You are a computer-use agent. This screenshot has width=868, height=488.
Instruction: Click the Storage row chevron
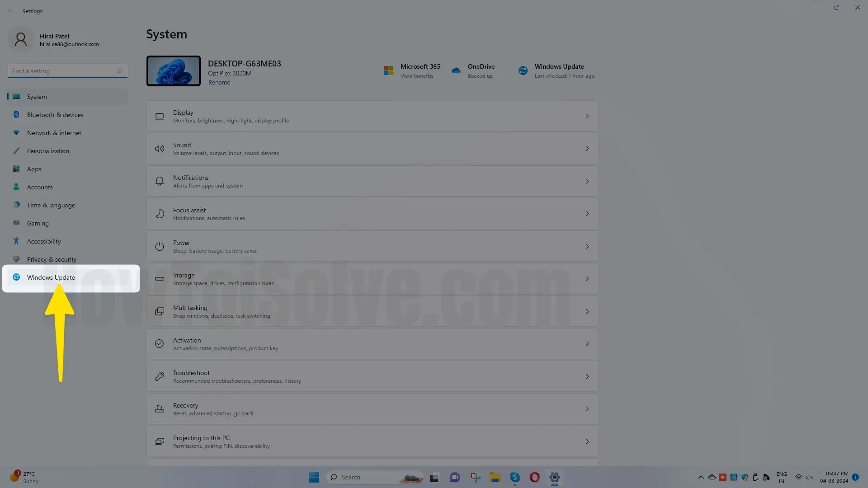point(587,279)
